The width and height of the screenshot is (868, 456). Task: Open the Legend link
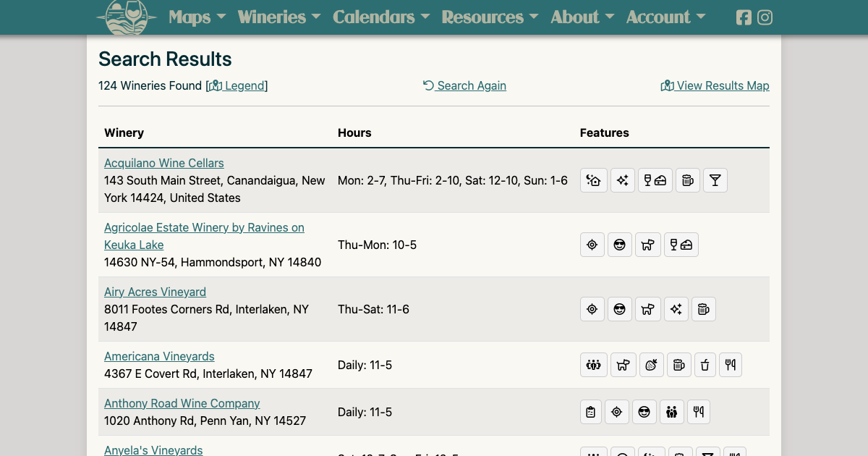point(237,85)
